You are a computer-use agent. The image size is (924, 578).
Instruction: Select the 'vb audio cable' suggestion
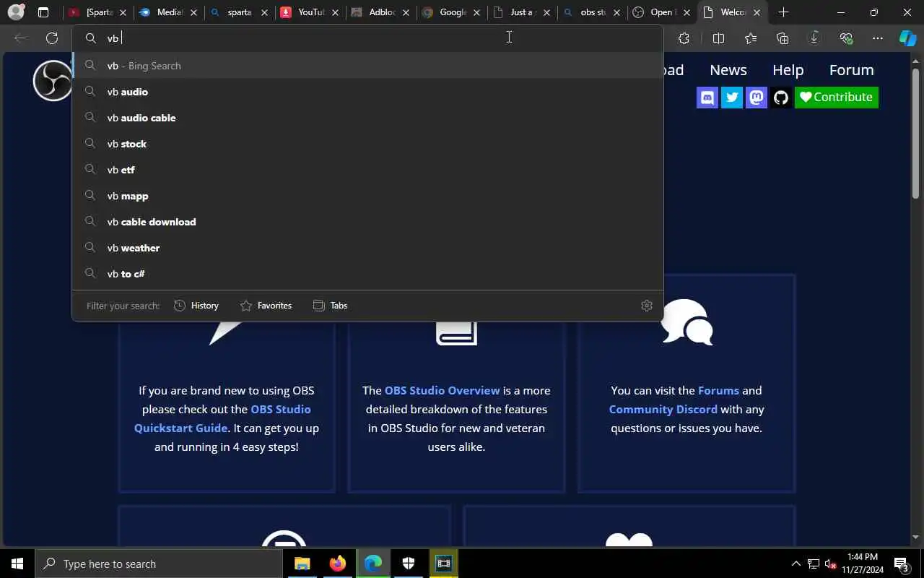click(x=368, y=118)
